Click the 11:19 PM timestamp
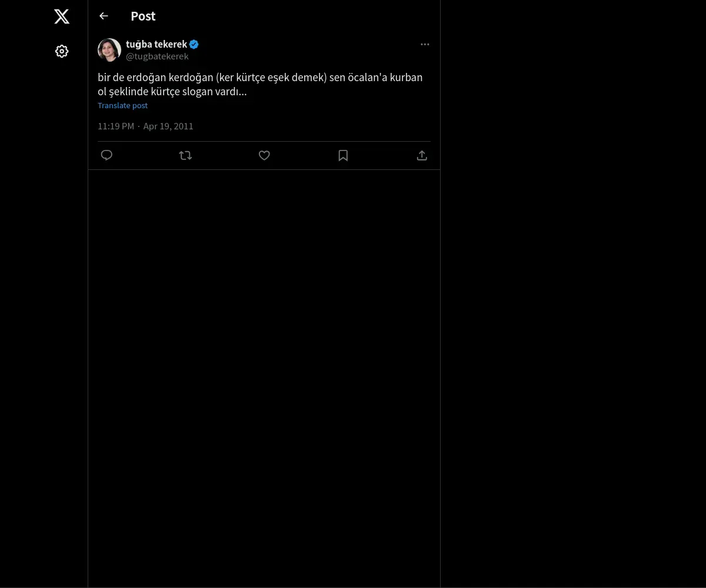706x588 pixels. click(116, 126)
